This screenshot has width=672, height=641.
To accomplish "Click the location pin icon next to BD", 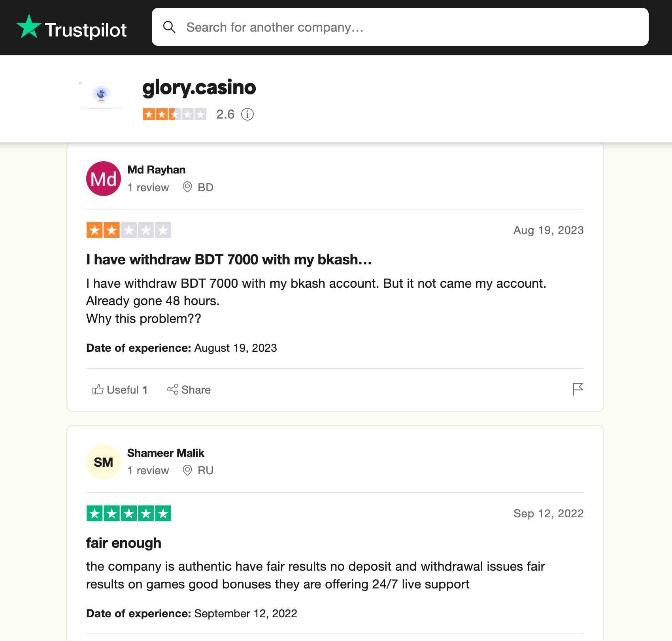I will [x=187, y=187].
